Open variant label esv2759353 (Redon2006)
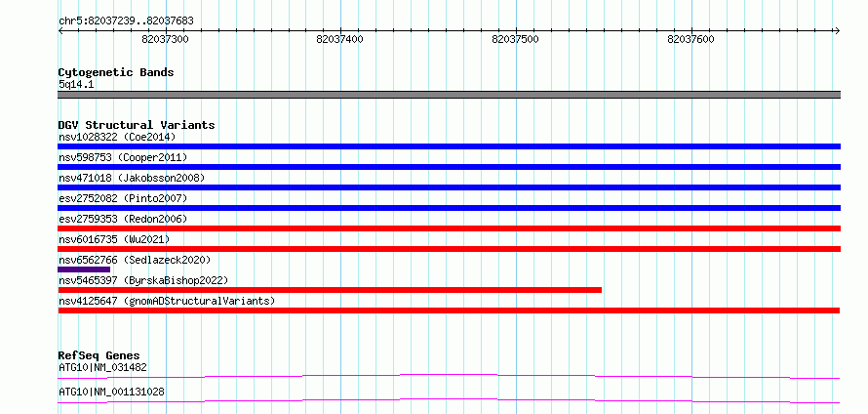This screenshot has width=868, height=414. (123, 219)
